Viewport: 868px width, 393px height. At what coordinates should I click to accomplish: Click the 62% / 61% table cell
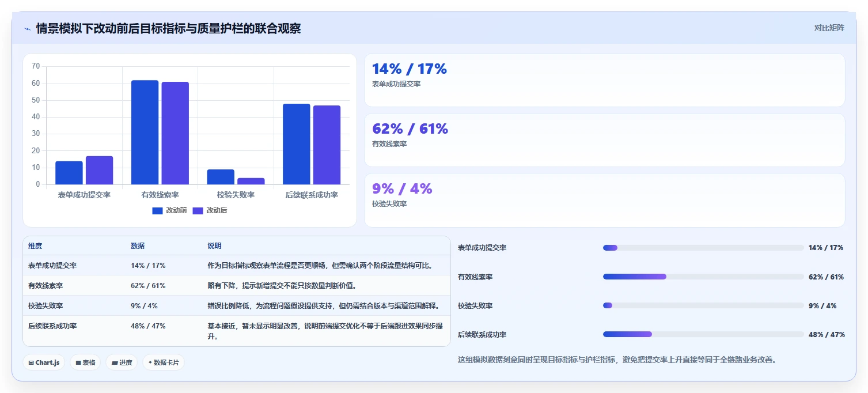click(148, 286)
